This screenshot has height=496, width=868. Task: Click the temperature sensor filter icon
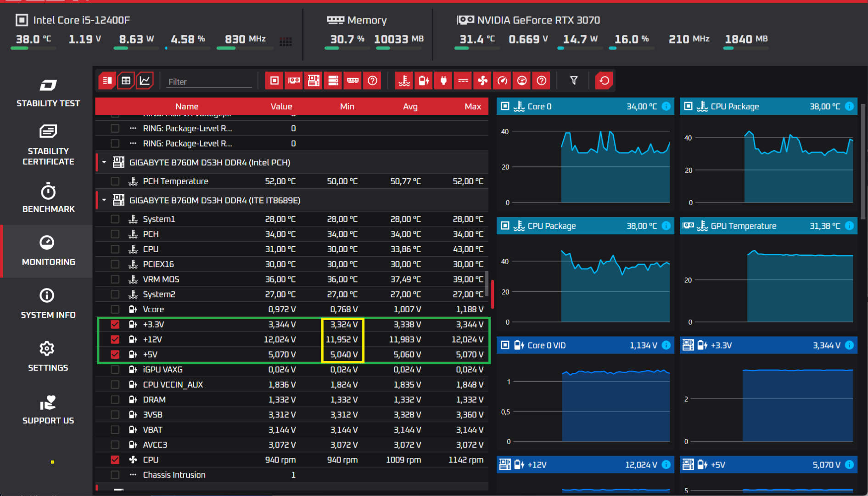(404, 81)
